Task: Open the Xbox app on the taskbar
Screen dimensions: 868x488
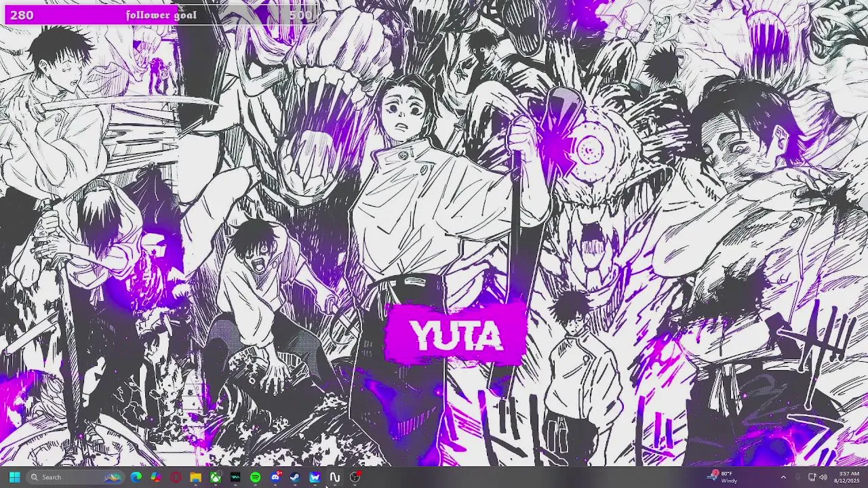Action: 216,477
